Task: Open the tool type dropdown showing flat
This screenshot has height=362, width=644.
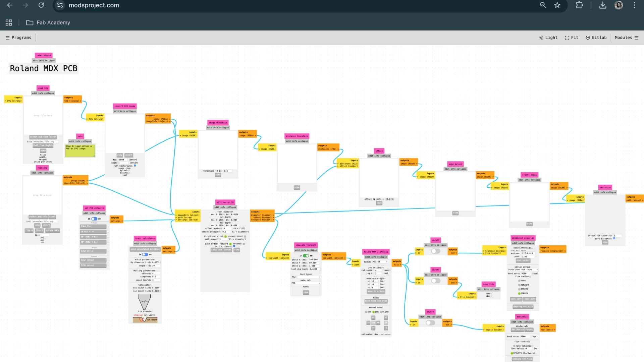Action: (x=306, y=277)
